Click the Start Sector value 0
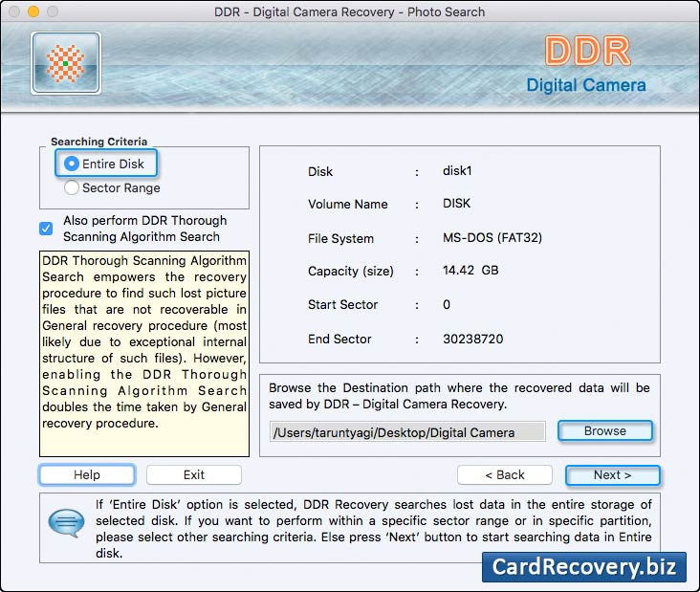 [x=447, y=304]
